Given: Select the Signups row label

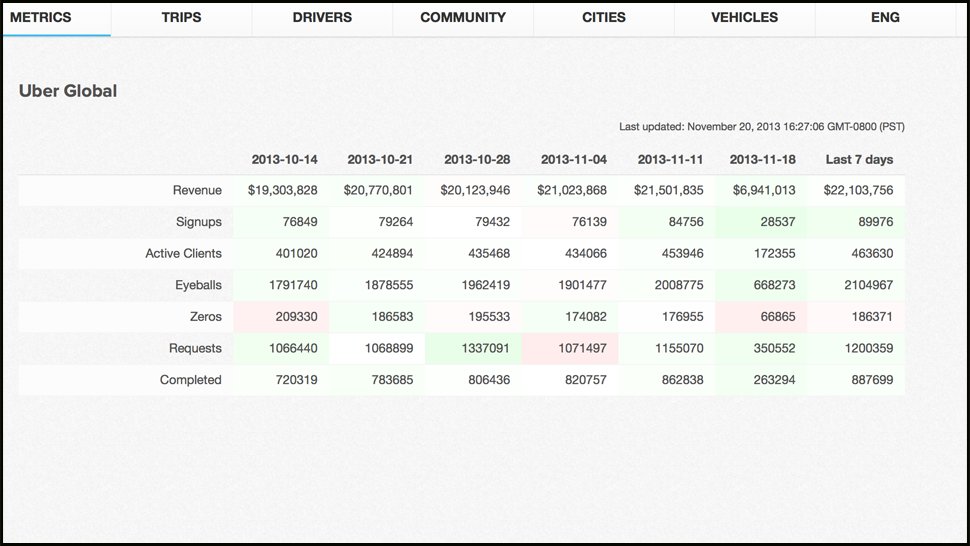Looking at the screenshot, I should pyautogui.click(x=198, y=222).
